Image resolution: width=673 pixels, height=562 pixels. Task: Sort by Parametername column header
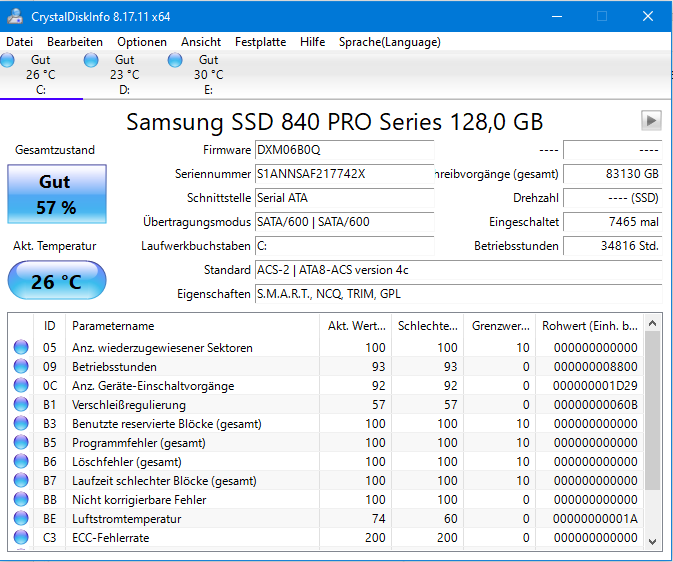click(192, 326)
